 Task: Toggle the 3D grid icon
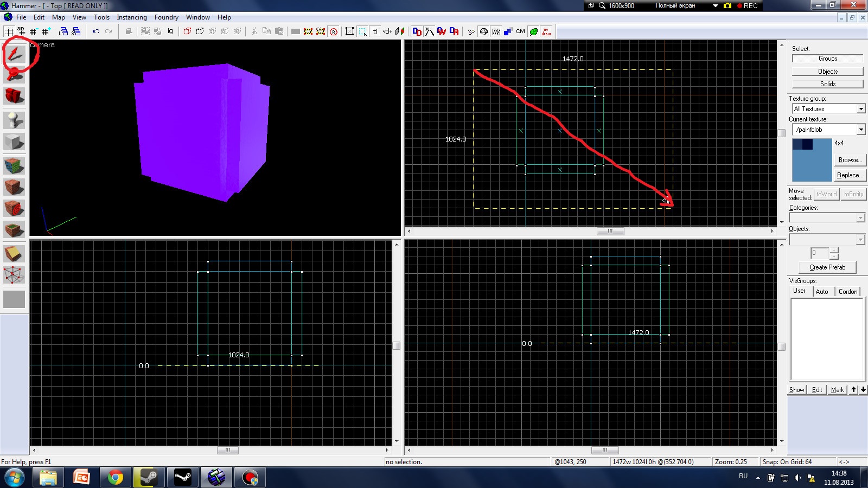point(22,31)
